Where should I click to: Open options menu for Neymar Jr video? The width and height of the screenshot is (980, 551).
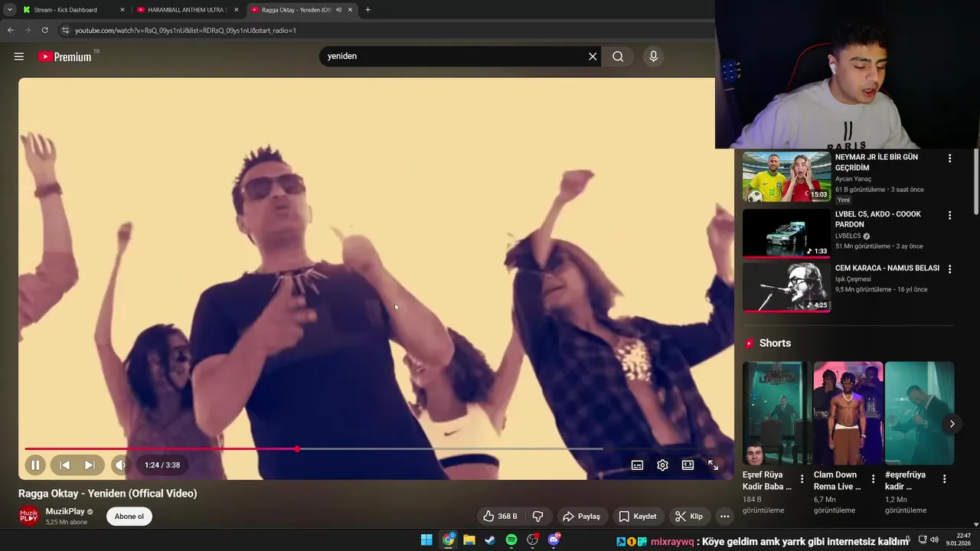(949, 158)
